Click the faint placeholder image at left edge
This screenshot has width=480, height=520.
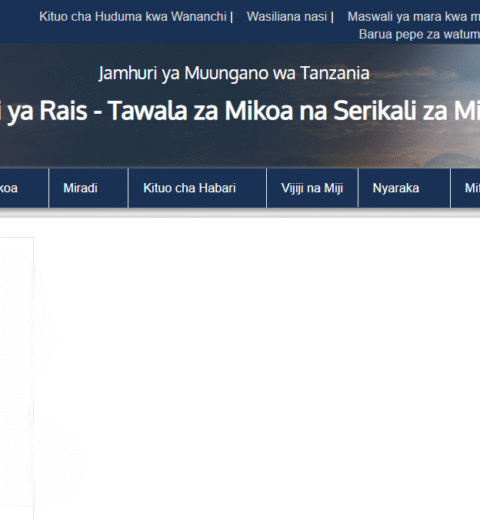(x=17, y=378)
